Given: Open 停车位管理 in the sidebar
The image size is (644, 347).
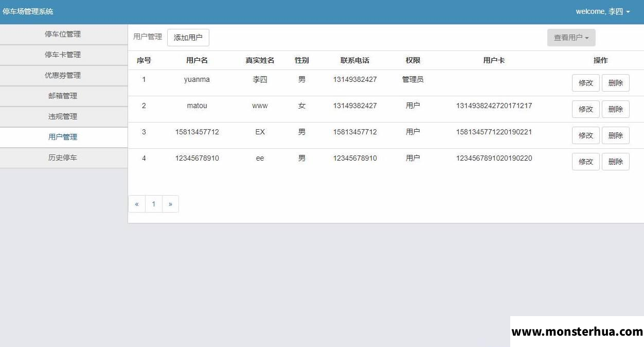Looking at the screenshot, I should pyautogui.click(x=63, y=34).
